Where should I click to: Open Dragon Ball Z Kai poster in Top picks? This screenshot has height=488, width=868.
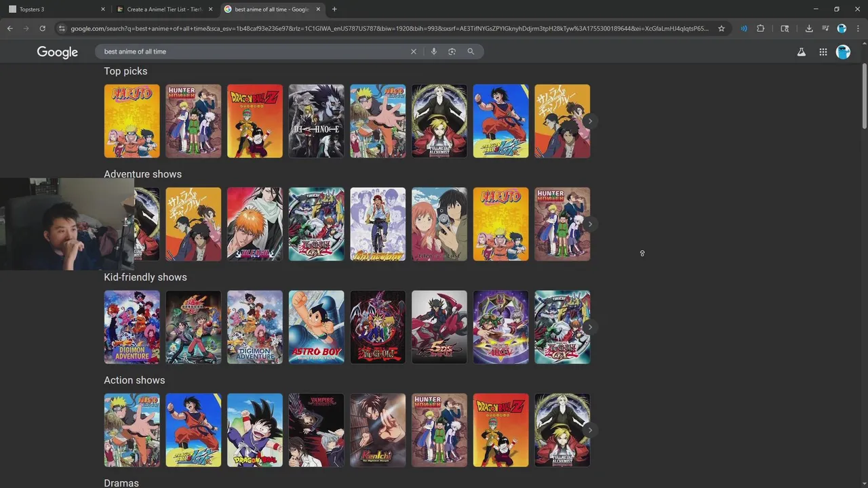(x=500, y=121)
